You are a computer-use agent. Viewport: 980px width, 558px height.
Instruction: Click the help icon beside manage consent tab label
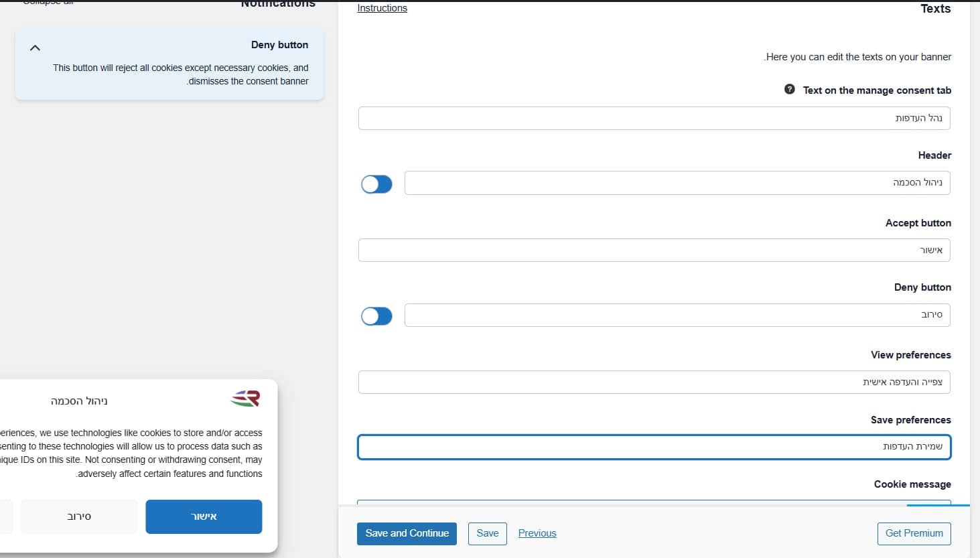pyautogui.click(x=790, y=90)
